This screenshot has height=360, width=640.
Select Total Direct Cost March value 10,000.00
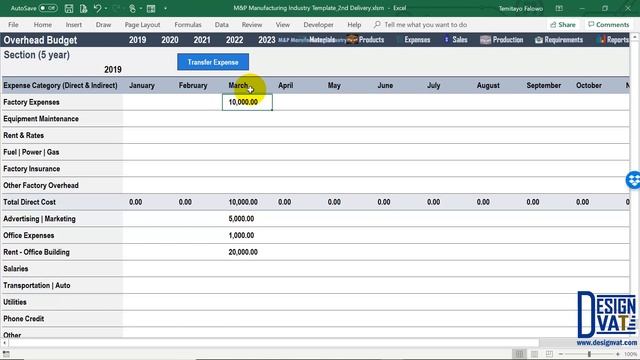[x=243, y=202]
